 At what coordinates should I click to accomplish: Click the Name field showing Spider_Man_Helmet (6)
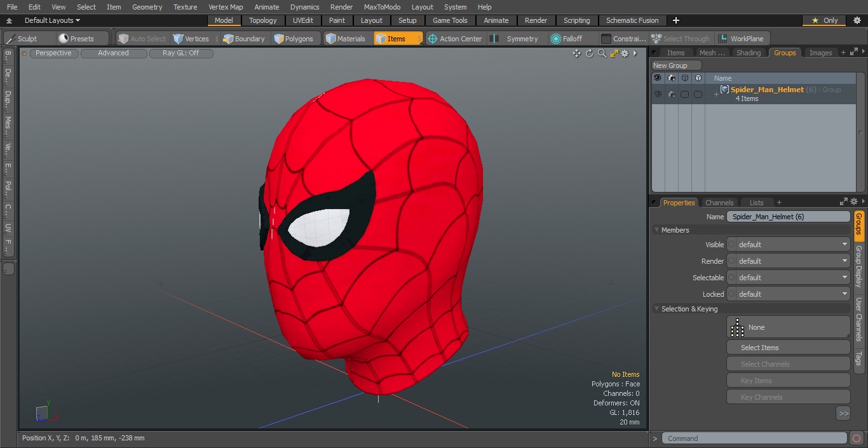788,217
